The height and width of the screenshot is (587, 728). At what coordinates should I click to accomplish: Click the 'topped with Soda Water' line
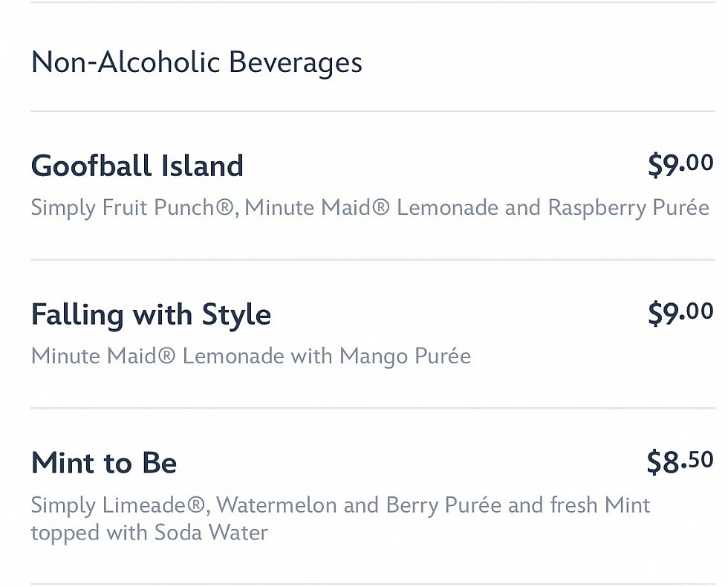pyautogui.click(x=149, y=532)
